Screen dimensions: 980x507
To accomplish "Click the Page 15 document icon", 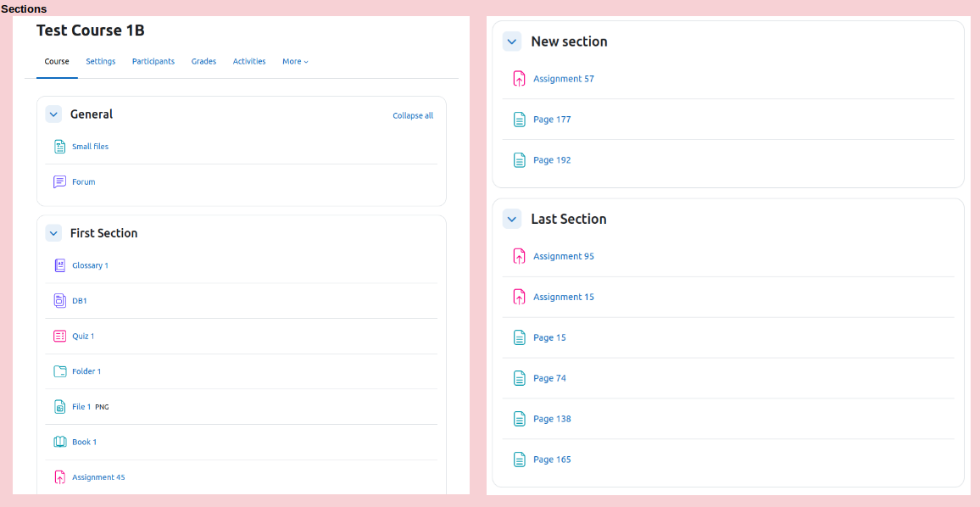I will (x=520, y=337).
